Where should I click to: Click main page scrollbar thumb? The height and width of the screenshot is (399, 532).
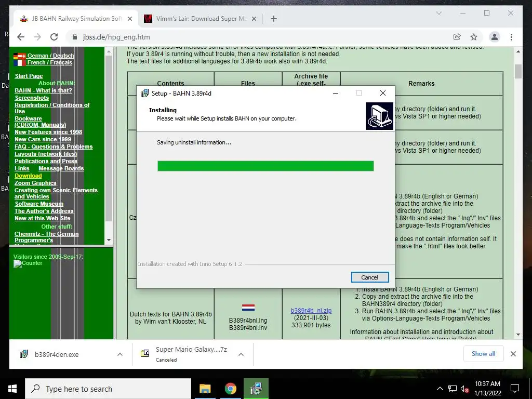[518, 71]
